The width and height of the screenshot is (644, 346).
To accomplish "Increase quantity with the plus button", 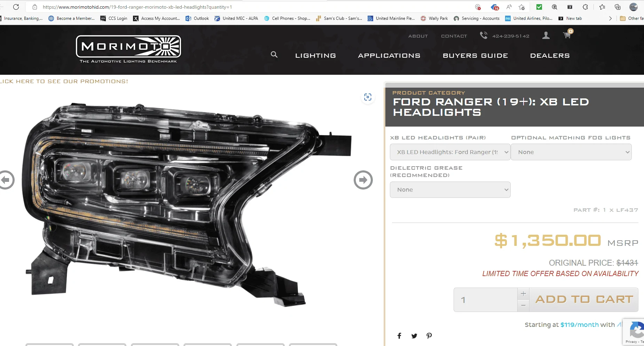I will click(523, 294).
